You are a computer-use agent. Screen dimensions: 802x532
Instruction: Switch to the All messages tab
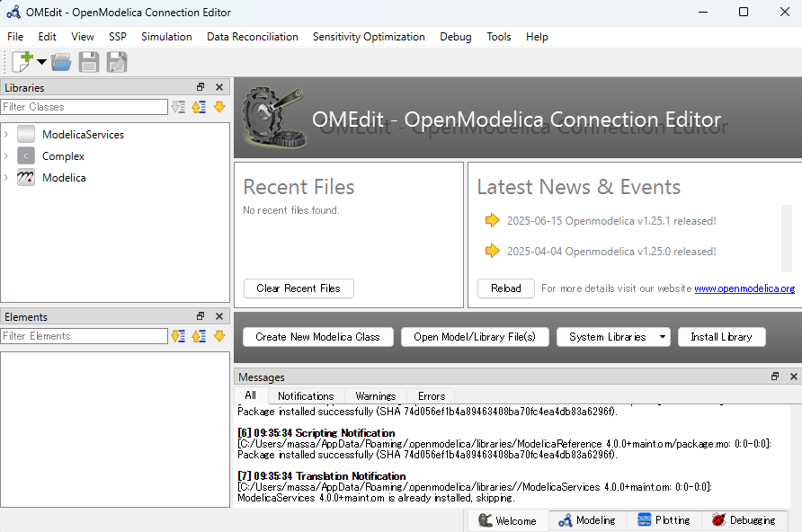coord(250,395)
